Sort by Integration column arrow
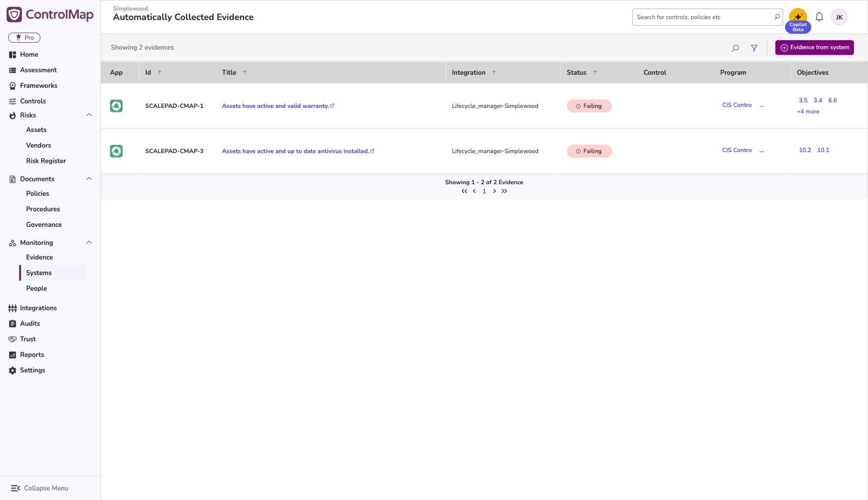The image size is (868, 500). (x=494, y=73)
